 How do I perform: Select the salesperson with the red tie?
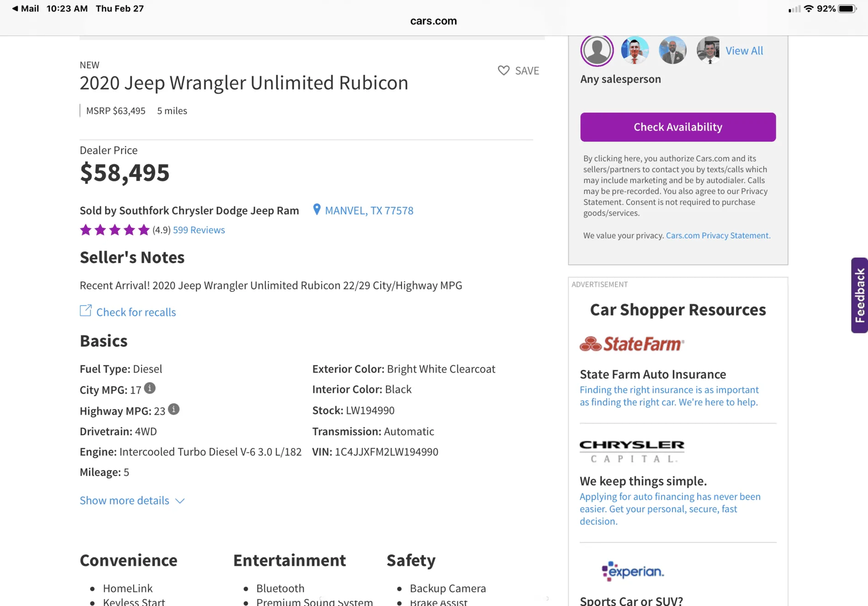(x=635, y=50)
